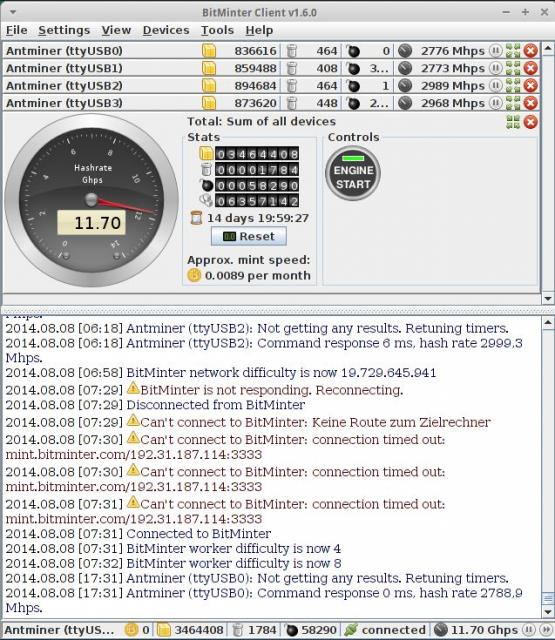Click log line 'Disconnected from BitMinter'

click(216, 405)
